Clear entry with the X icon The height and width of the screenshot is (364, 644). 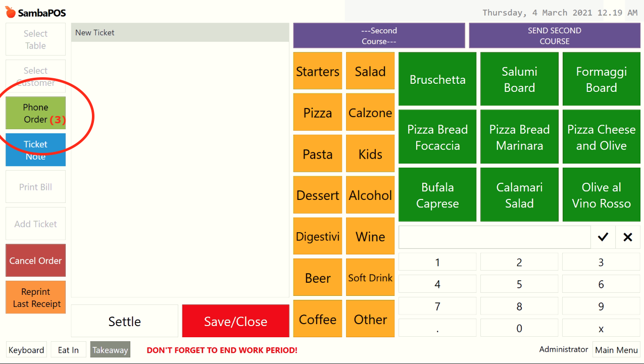click(628, 237)
